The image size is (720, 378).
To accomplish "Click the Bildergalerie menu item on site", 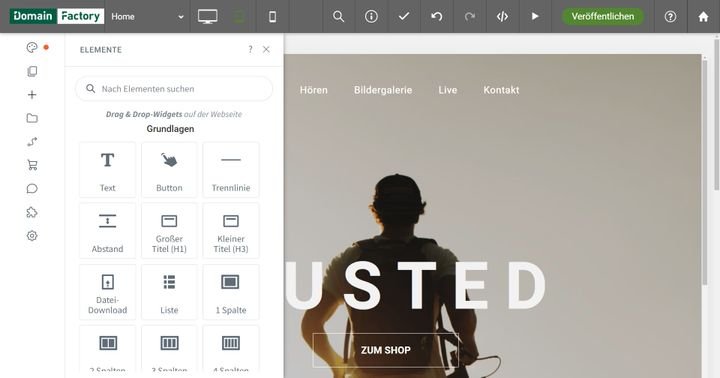I will coord(383,90).
